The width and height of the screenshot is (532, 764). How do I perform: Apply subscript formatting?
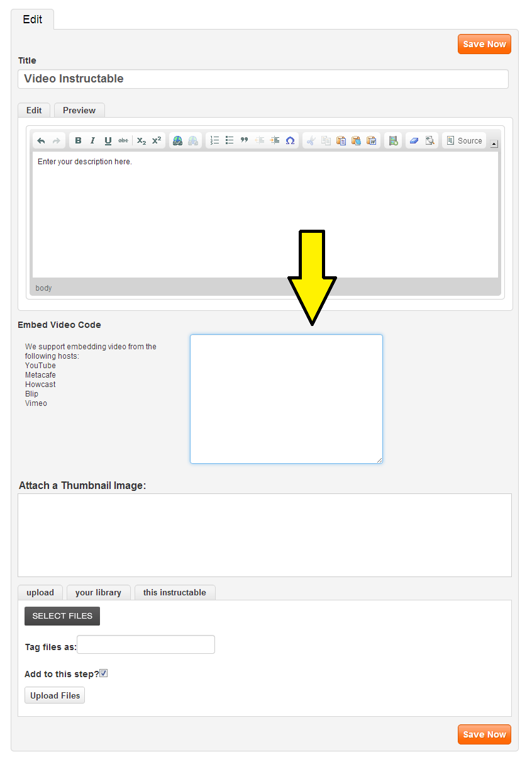click(141, 141)
